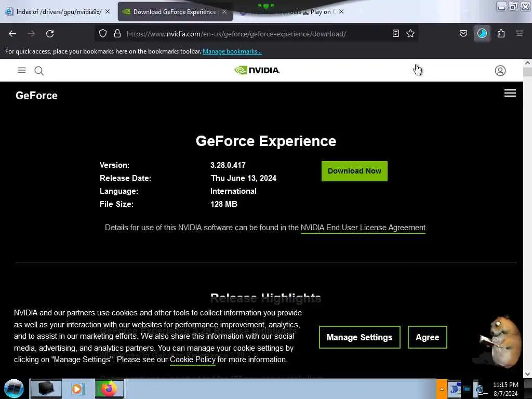Bookmark this page with the star icon
Screen dimensions: 532x399
pyautogui.click(x=410, y=33)
